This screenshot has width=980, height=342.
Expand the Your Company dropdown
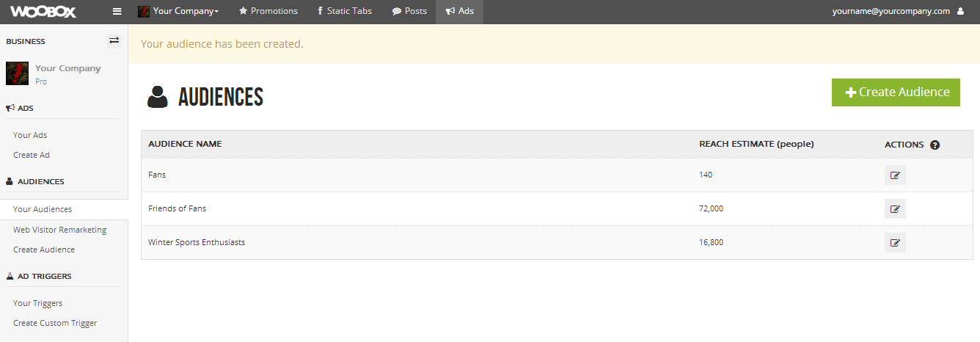click(178, 12)
